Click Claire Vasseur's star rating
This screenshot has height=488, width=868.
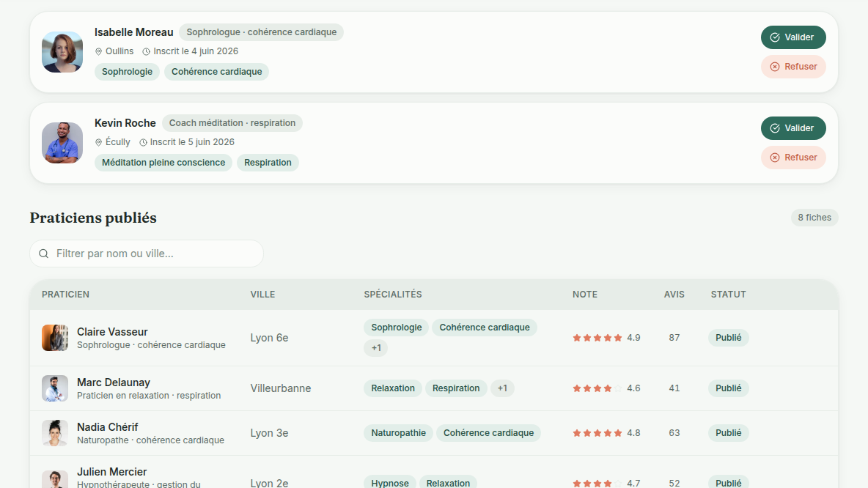(x=597, y=338)
